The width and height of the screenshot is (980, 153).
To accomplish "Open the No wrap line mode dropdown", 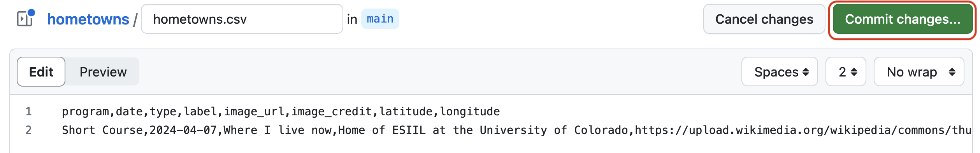I will pyautogui.click(x=919, y=72).
